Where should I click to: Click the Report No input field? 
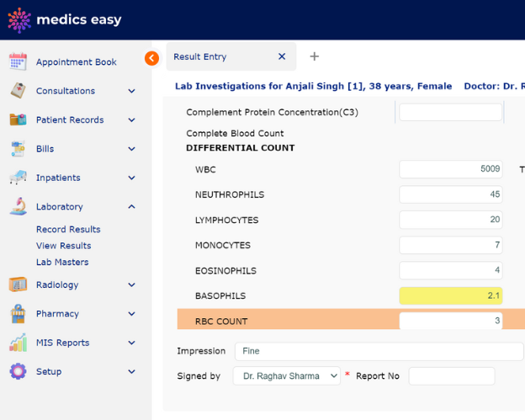click(x=451, y=376)
